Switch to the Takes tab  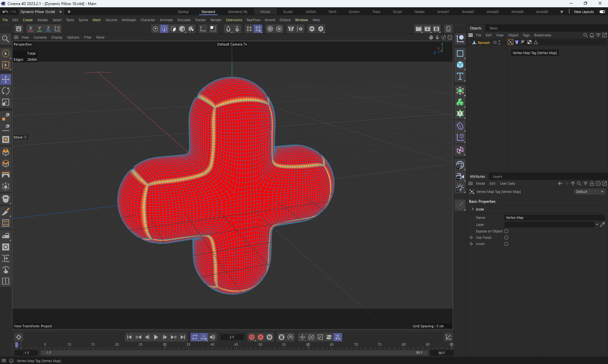click(493, 28)
